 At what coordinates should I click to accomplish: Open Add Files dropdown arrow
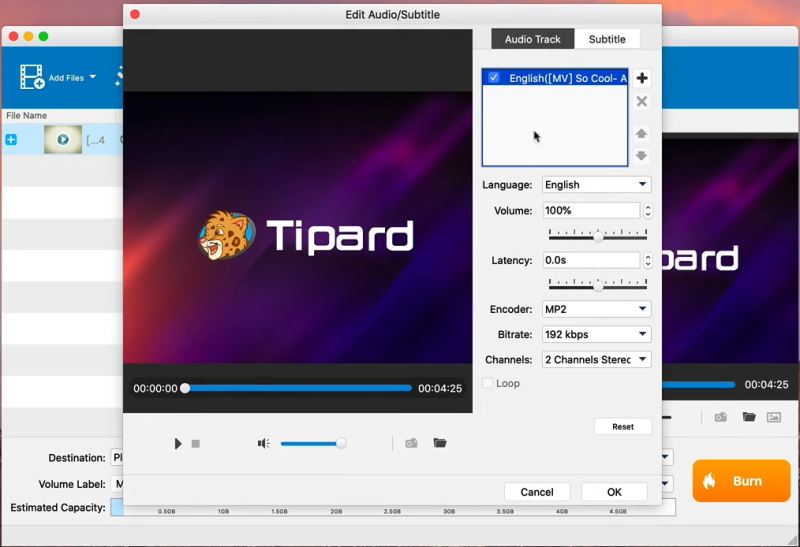(93, 77)
